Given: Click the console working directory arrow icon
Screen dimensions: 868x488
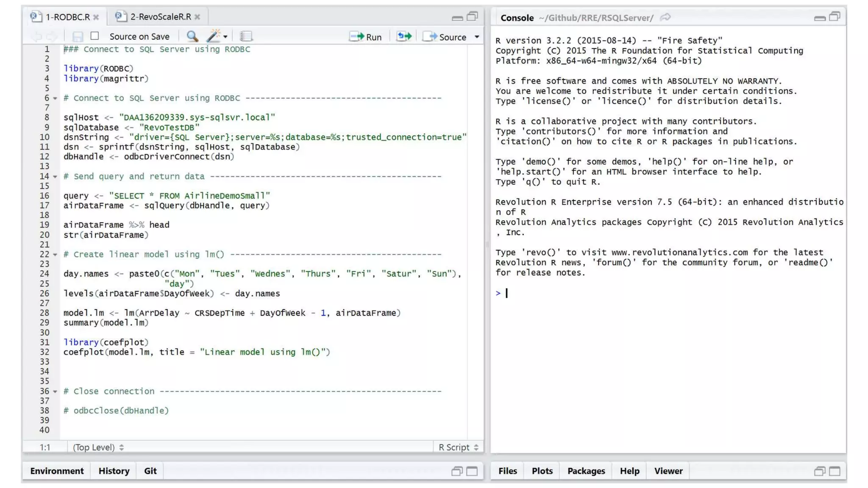Looking at the screenshot, I should [665, 17].
